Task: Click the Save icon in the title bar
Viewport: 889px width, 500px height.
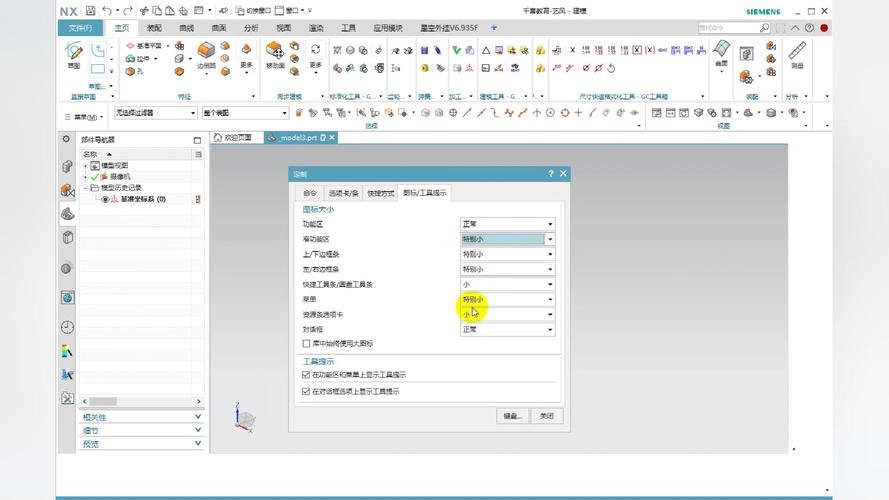Action: tap(90, 11)
